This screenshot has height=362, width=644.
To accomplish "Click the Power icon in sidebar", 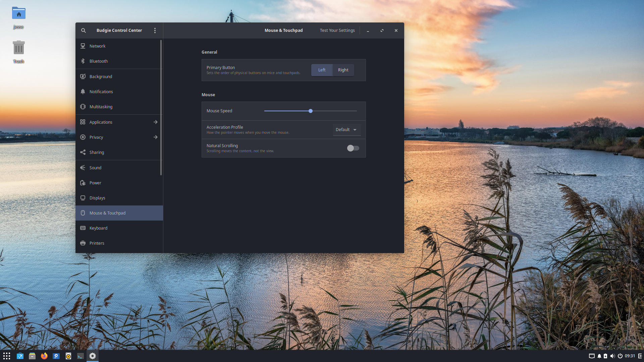I will click(83, 183).
